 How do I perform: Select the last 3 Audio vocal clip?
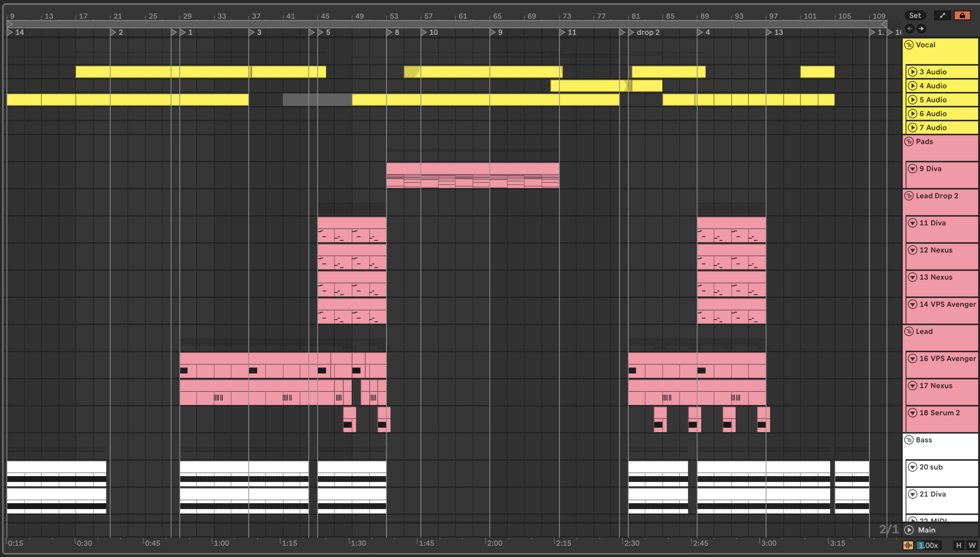coord(817,72)
